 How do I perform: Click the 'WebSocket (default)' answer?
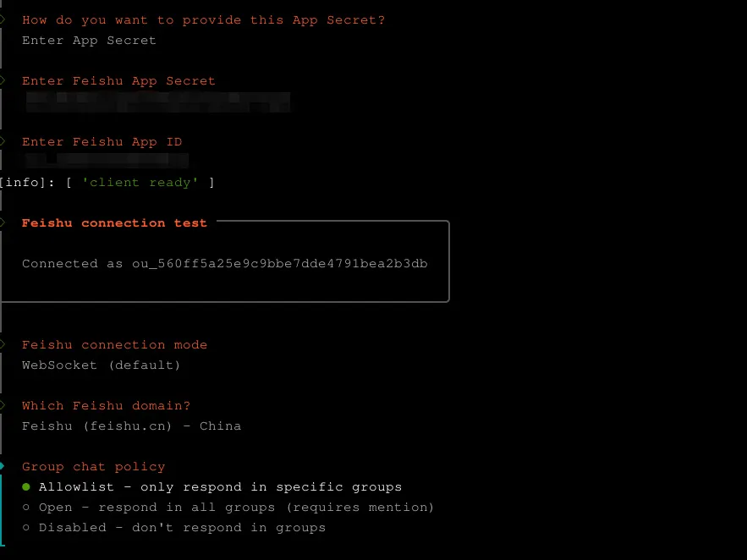click(x=101, y=365)
